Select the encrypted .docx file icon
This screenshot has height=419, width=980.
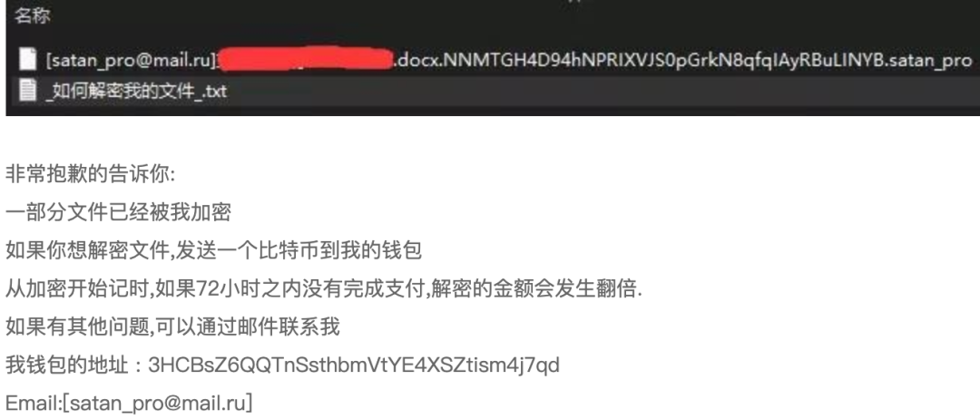point(28,59)
